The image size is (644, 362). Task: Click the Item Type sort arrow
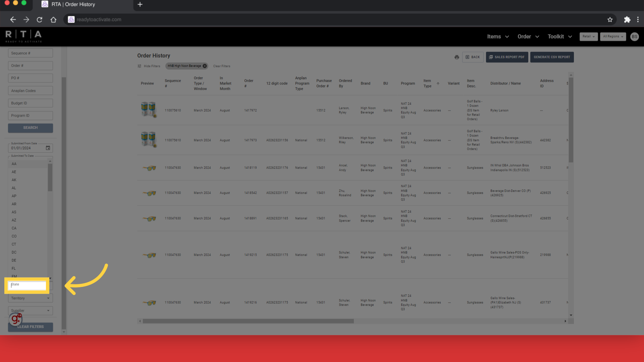click(438, 83)
